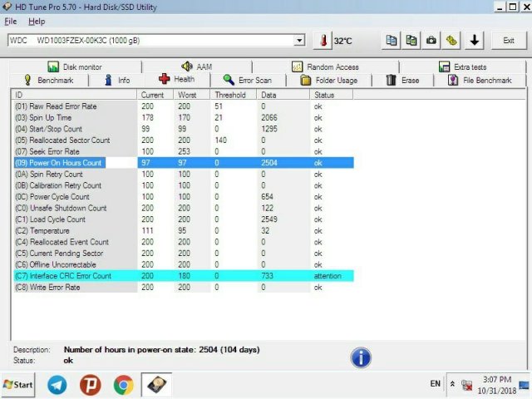532x399 pixels.
Task: Open the Help menu
Action: [x=37, y=21]
